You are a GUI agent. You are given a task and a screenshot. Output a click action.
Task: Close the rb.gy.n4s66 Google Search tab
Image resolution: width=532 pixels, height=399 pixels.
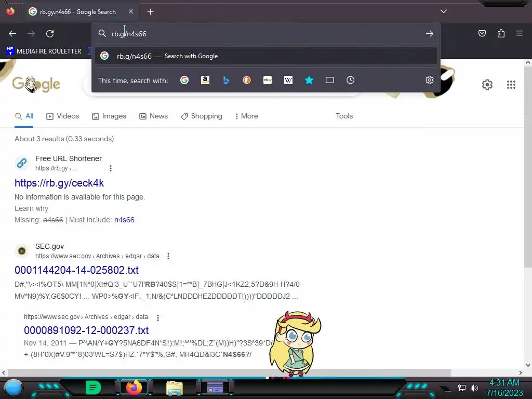pyautogui.click(x=131, y=11)
